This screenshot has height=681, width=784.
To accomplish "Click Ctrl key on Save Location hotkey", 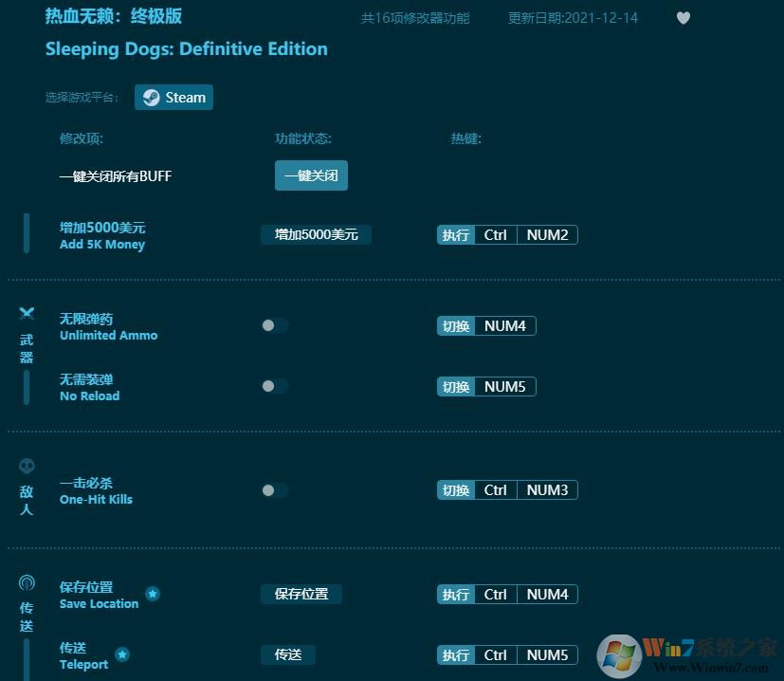I will [495, 595].
